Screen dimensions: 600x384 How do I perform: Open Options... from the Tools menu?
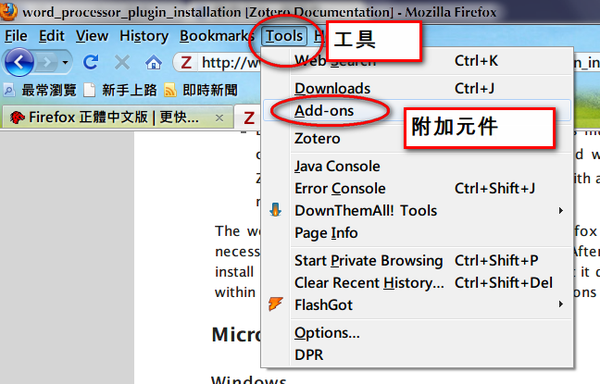click(417, 333)
